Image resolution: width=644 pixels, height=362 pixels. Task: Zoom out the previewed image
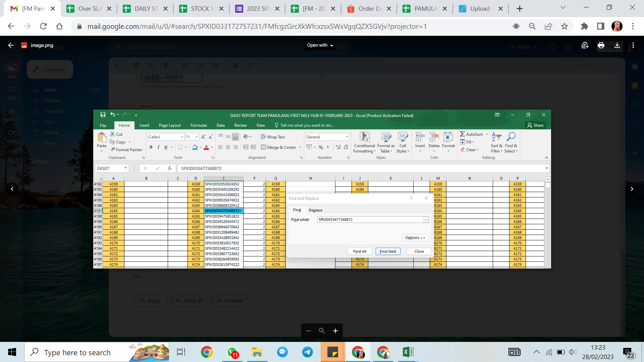point(309,331)
